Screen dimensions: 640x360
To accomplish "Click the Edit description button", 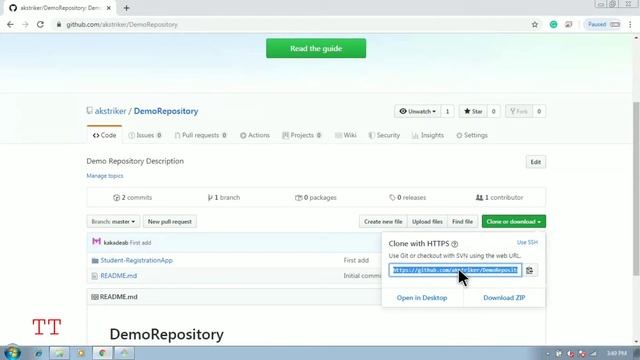I will click(x=536, y=162).
